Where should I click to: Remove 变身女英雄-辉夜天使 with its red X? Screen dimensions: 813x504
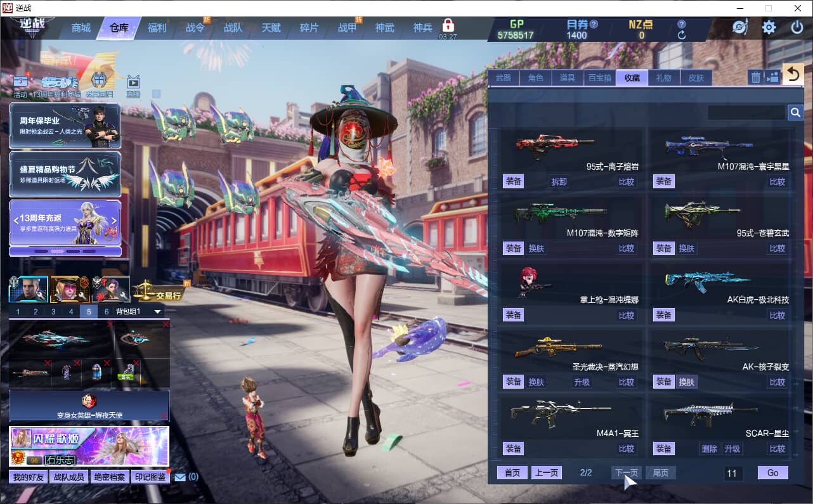[x=165, y=416]
